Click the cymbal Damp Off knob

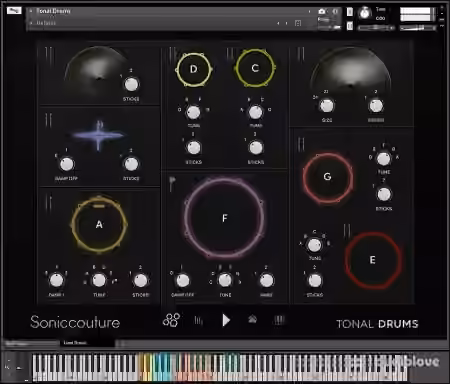(x=66, y=164)
